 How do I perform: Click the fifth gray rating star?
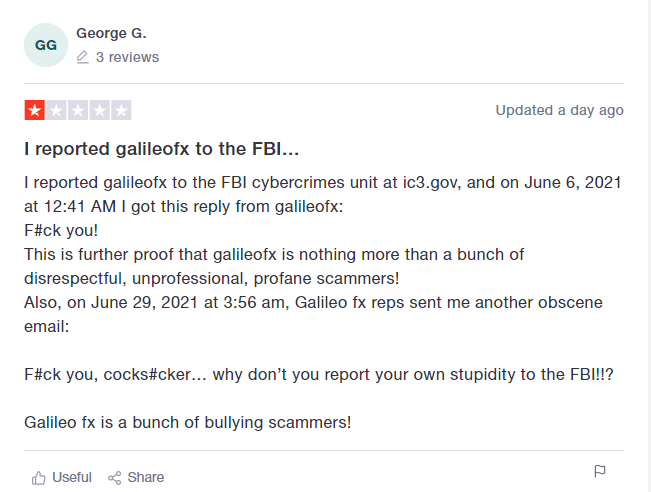122,110
